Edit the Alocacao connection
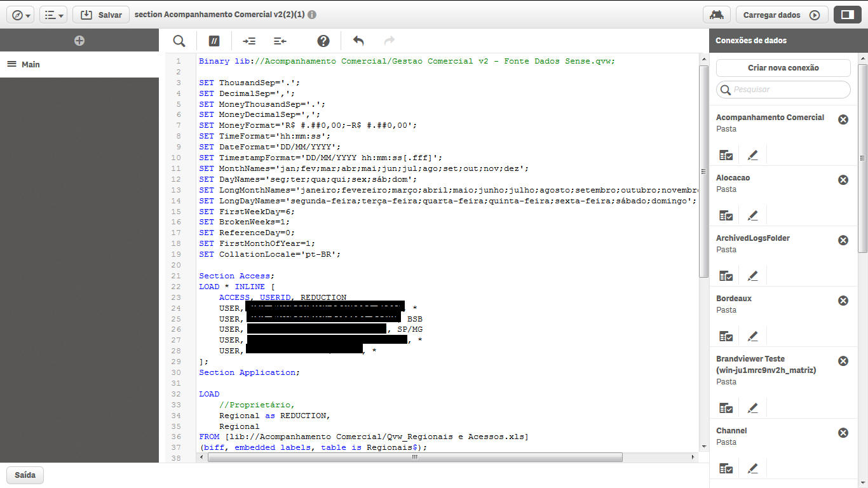Screen dimensions: 868x488 [x=753, y=215]
